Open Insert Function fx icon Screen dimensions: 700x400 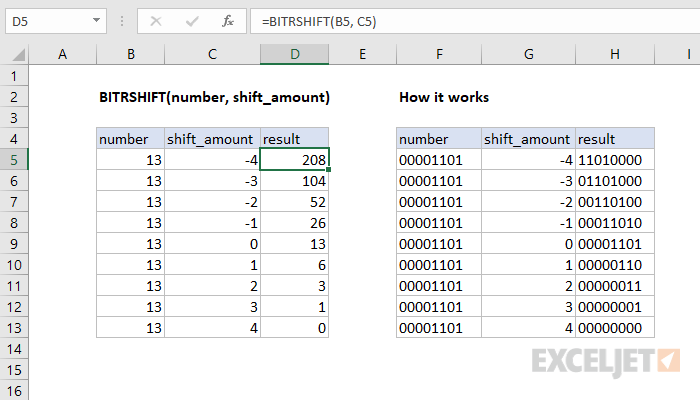pos(228,21)
